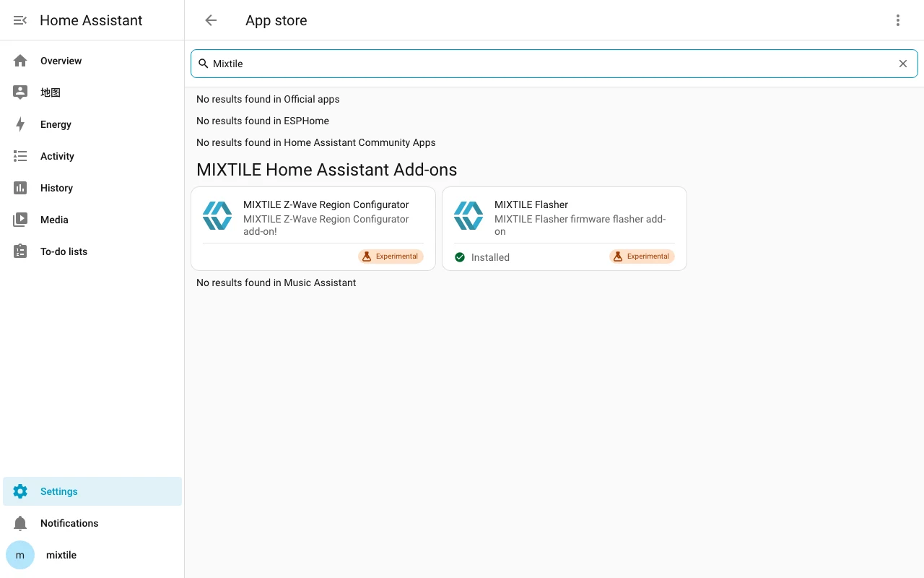Open the MIXTILE Flasher card title

(x=531, y=204)
